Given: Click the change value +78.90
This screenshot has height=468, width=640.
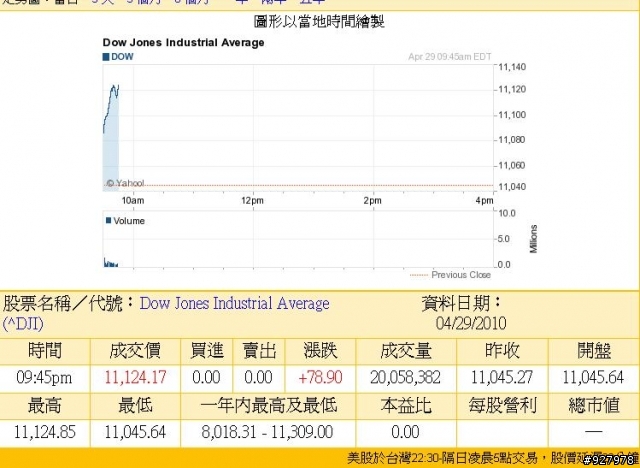Looking at the screenshot, I should (x=320, y=377).
